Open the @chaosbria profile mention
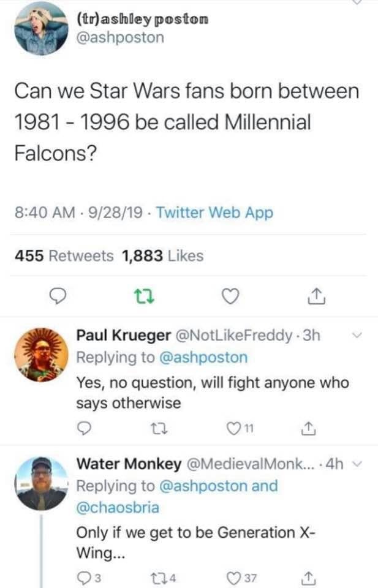This screenshot has height=588, width=378. tap(118, 508)
